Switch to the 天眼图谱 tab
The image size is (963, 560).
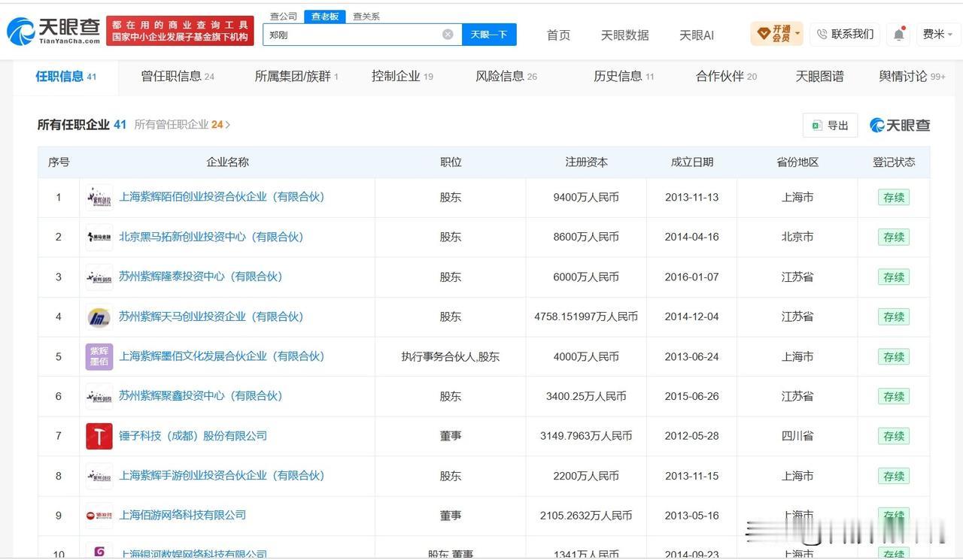click(819, 76)
